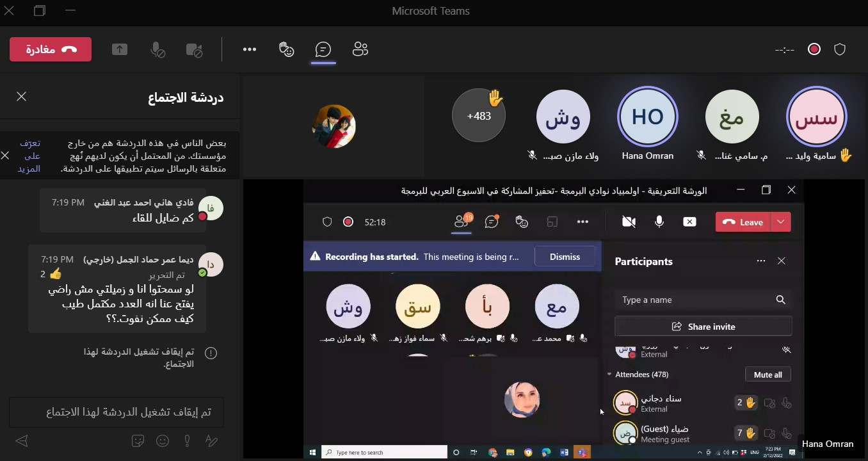Click recording indicator next to 52:18 timer
The image size is (868, 461).
pos(348,222)
